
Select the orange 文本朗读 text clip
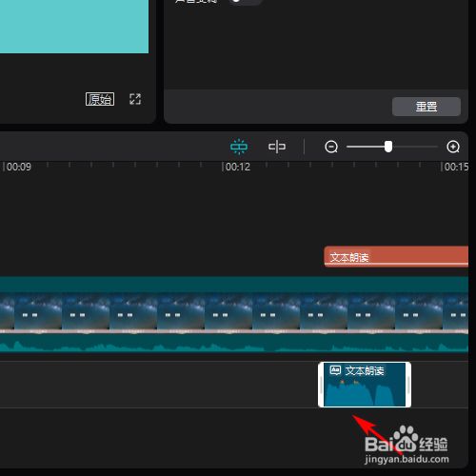[x=396, y=256]
